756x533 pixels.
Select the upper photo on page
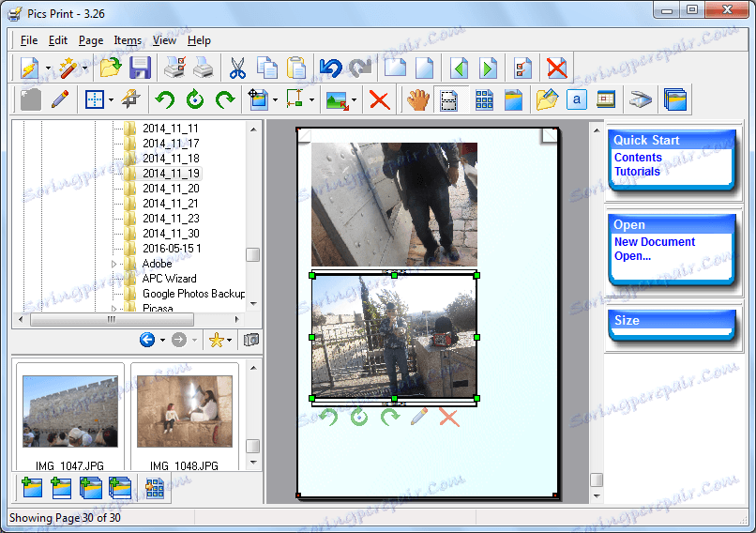click(x=394, y=205)
